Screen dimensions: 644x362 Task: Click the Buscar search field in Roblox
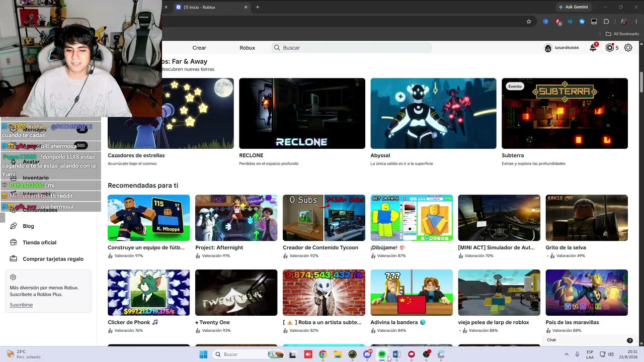352,48
